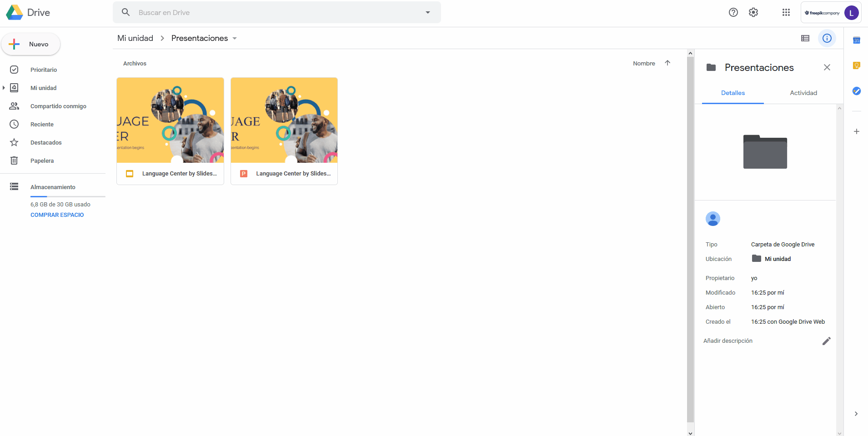Click the owner profile avatar
Image resolution: width=868 pixels, height=436 pixels.
coord(713,219)
